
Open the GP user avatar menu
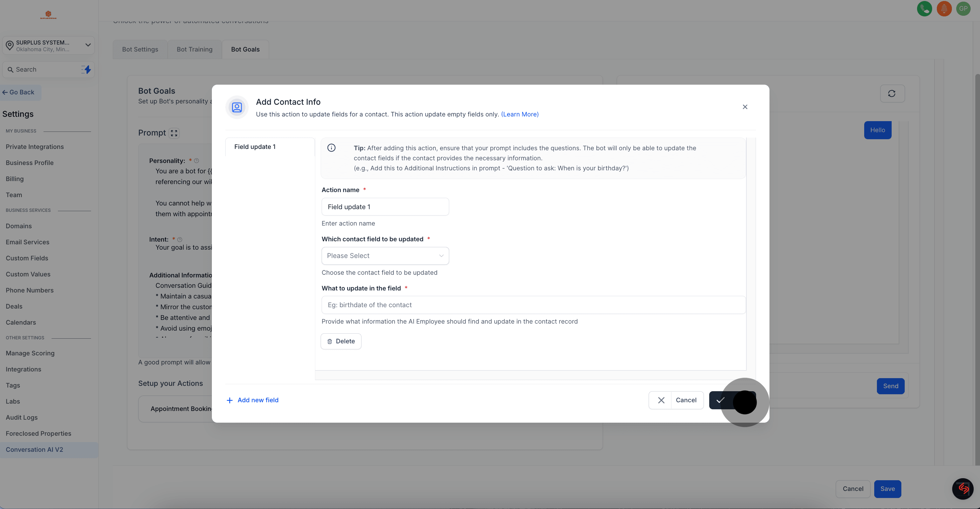[963, 8]
